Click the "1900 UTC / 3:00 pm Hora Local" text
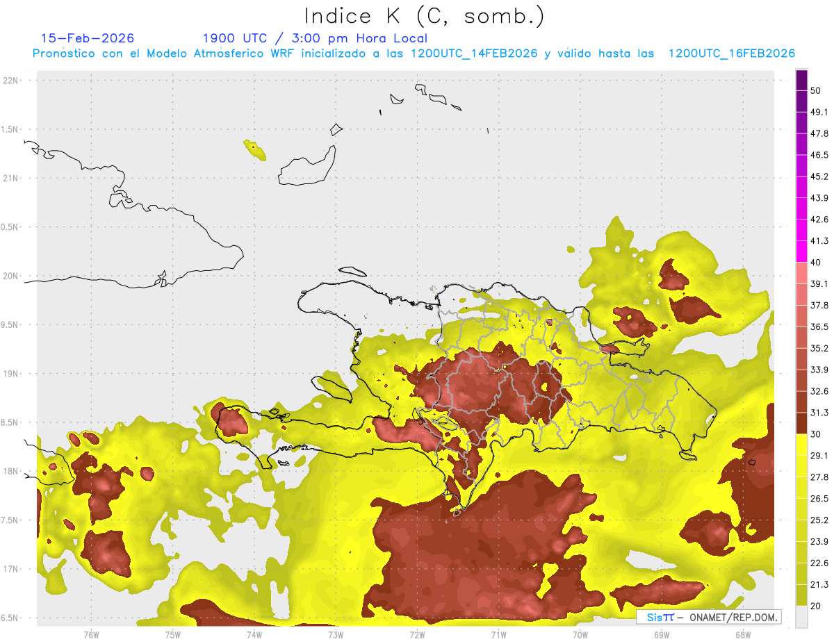This screenshot has height=644, width=834. [x=315, y=38]
